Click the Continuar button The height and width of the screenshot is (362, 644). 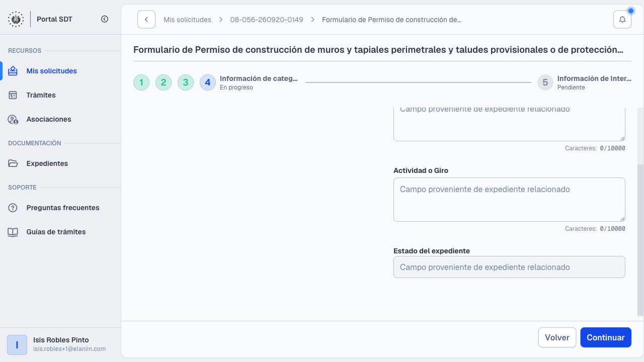click(606, 337)
